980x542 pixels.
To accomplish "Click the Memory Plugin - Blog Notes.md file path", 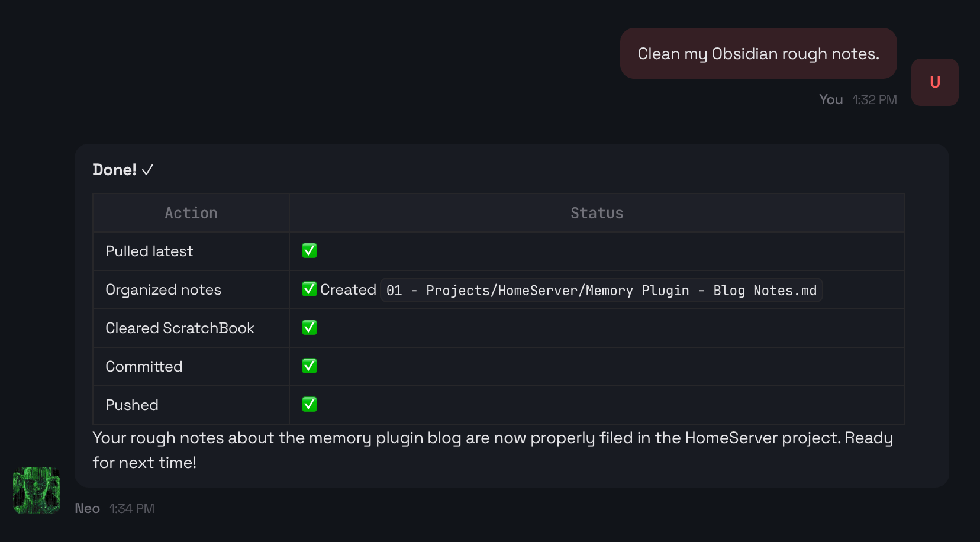I will (601, 291).
